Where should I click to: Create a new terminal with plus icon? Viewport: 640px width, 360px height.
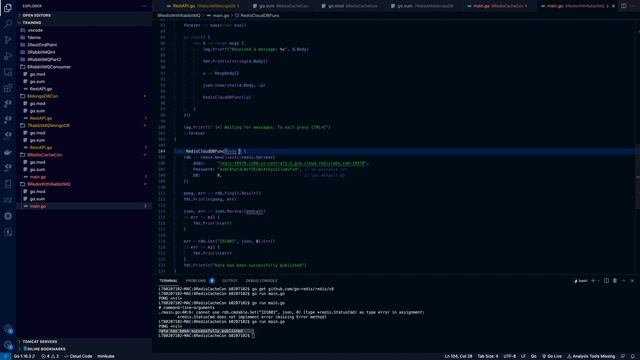click(x=593, y=281)
